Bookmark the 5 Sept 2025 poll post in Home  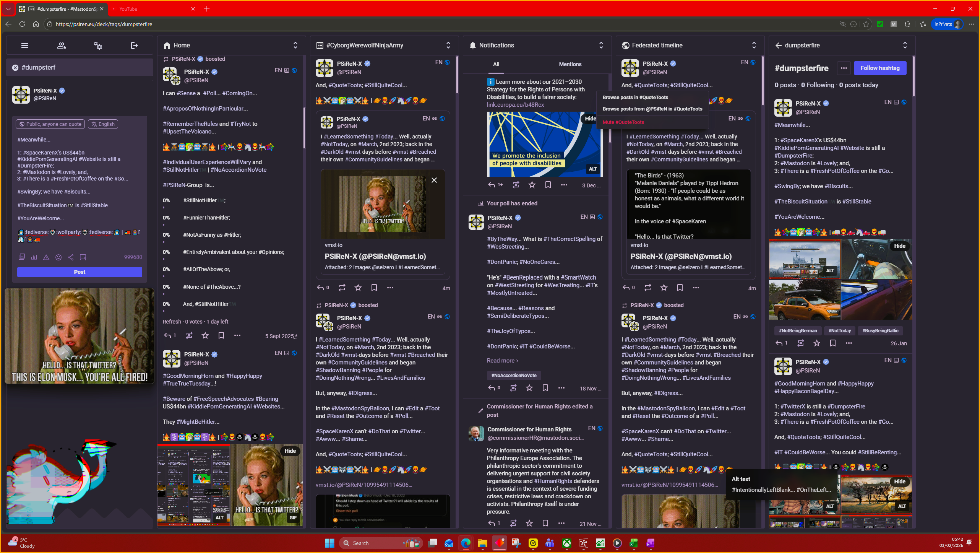pyautogui.click(x=221, y=335)
